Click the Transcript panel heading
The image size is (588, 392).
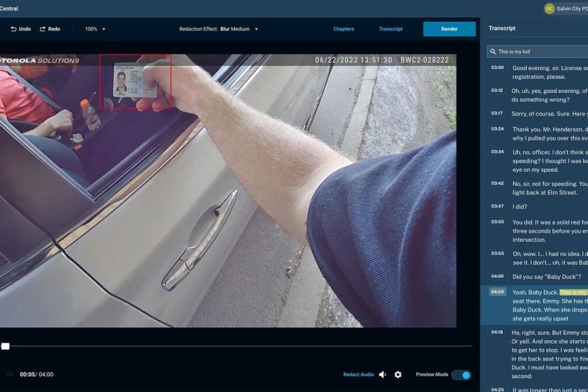(x=502, y=28)
